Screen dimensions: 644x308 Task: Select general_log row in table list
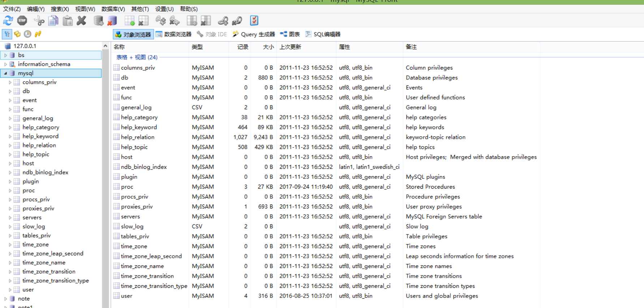[325, 107]
